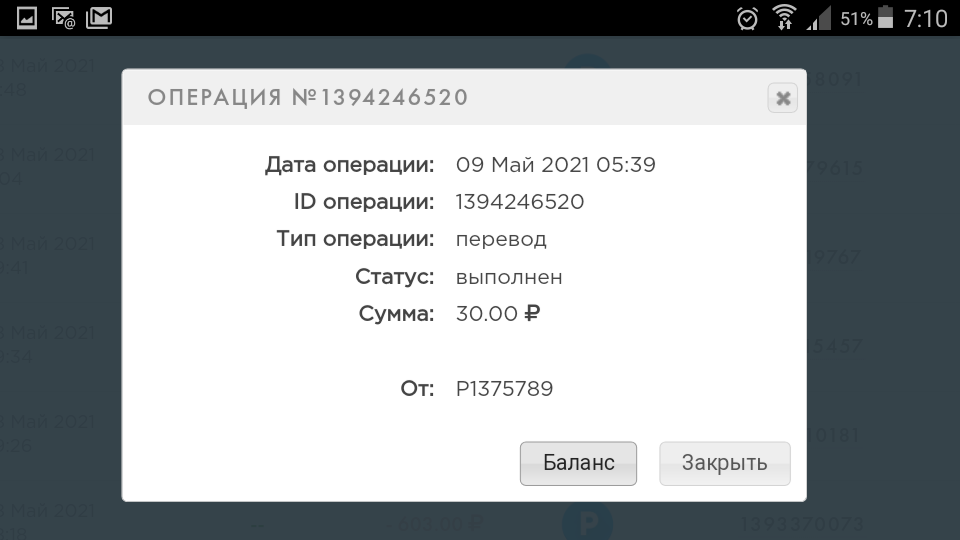Tap the Wi-Fi status icon
Viewport: 960px width, 540px height.
pos(784,17)
